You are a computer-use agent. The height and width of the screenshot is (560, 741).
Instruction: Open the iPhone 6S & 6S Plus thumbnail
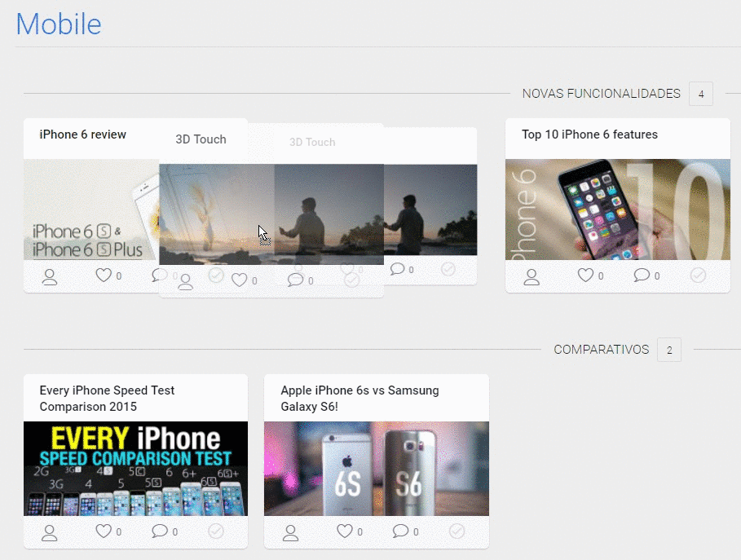[x=91, y=209]
